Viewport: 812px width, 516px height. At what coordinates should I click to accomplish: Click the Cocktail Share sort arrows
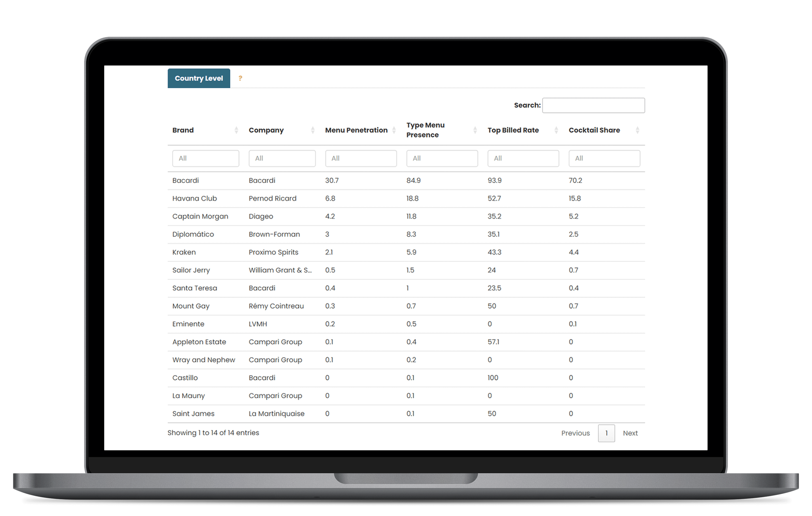pos(637,130)
